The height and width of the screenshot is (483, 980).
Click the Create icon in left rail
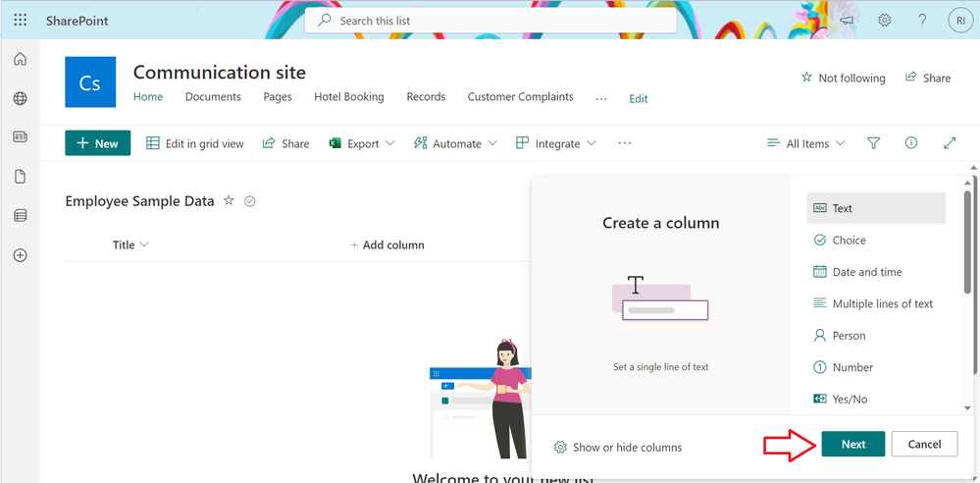[x=20, y=255]
